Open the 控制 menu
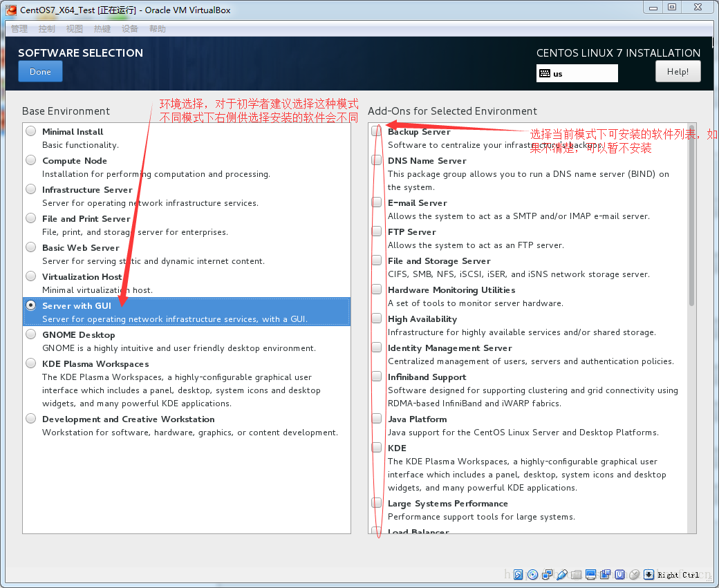This screenshot has height=588, width=719. [x=47, y=29]
